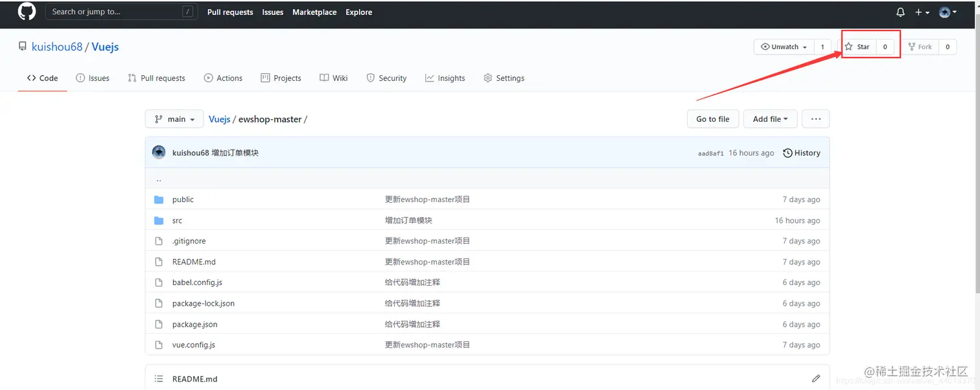The height and width of the screenshot is (390, 980).
Task: Click the package-lock.json file icon
Action: pyautogui.click(x=159, y=303)
